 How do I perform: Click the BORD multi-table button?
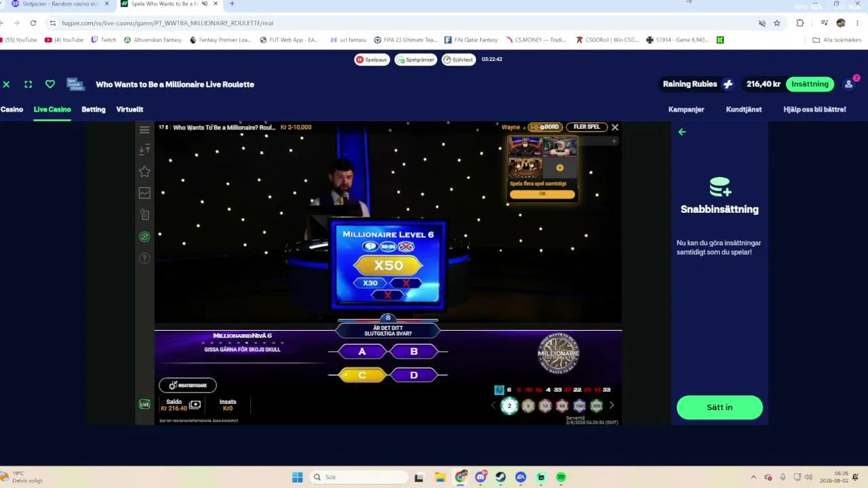pos(546,127)
